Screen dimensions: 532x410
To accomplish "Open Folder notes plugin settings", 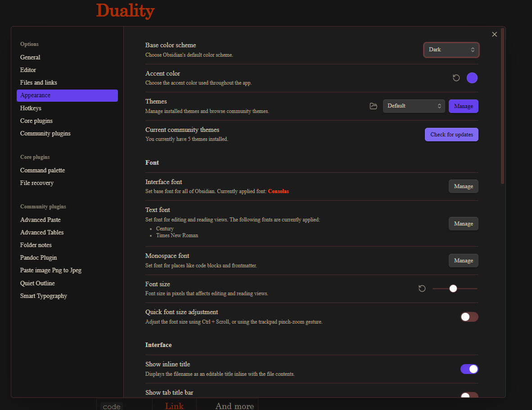I will coord(67,245).
